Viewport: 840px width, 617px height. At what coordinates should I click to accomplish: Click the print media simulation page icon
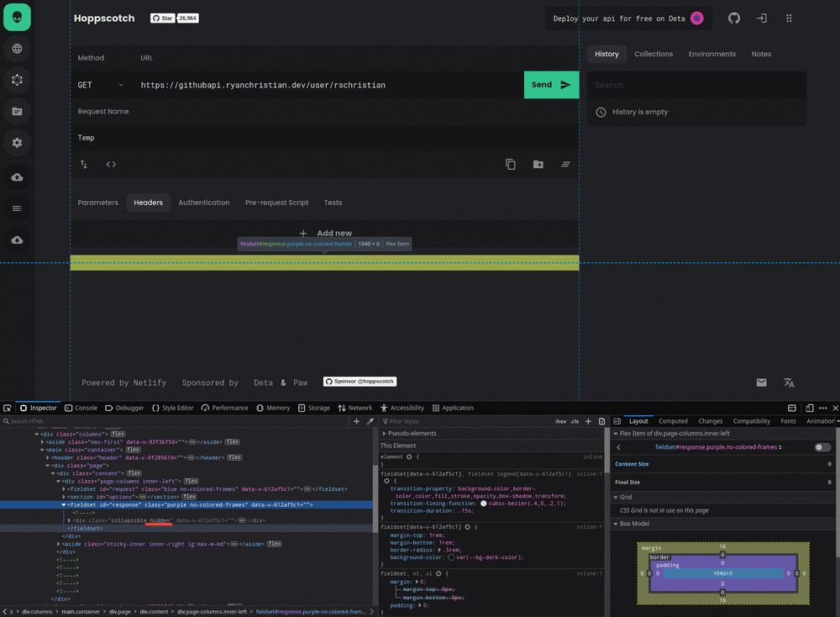[601, 421]
